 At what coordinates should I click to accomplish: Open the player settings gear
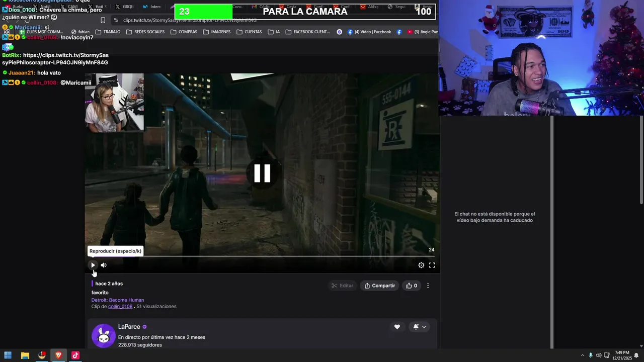tap(421, 265)
